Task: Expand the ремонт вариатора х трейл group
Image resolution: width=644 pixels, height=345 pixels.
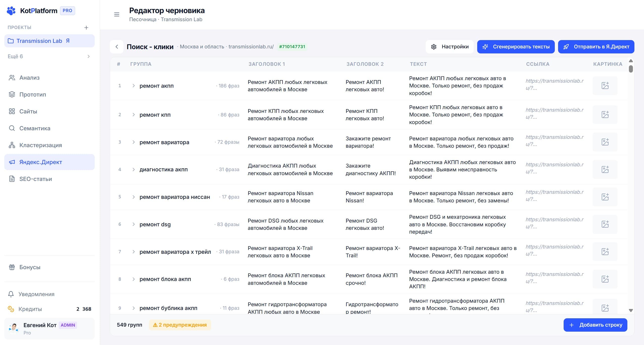Action: pos(134,252)
